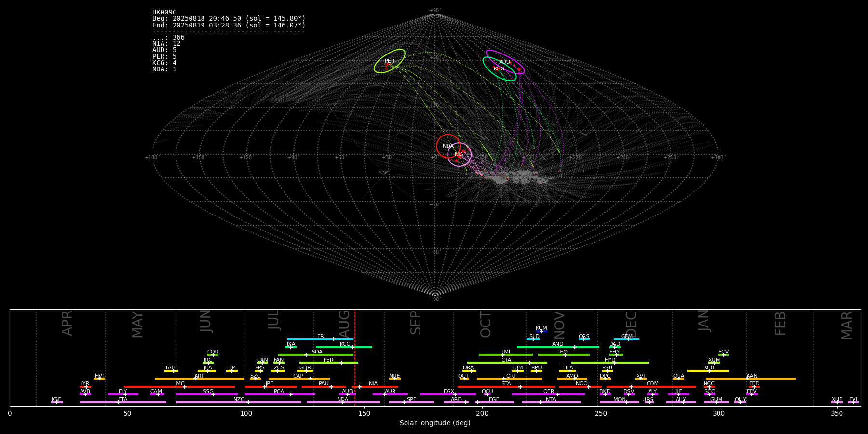This screenshot has height=434, width=868.
Task: Click the KCG green timeline bar
Action: coord(344,347)
